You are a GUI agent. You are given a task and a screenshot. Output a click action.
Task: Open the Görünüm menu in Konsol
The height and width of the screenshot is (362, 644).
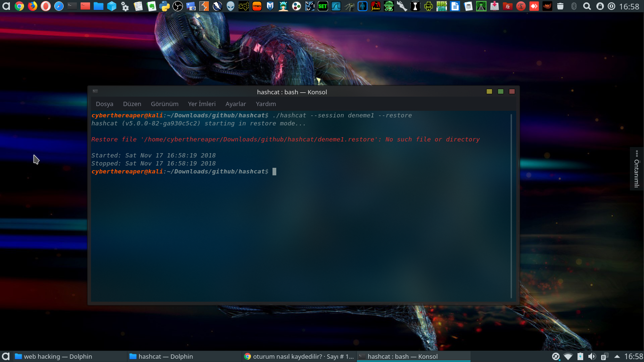[165, 104]
